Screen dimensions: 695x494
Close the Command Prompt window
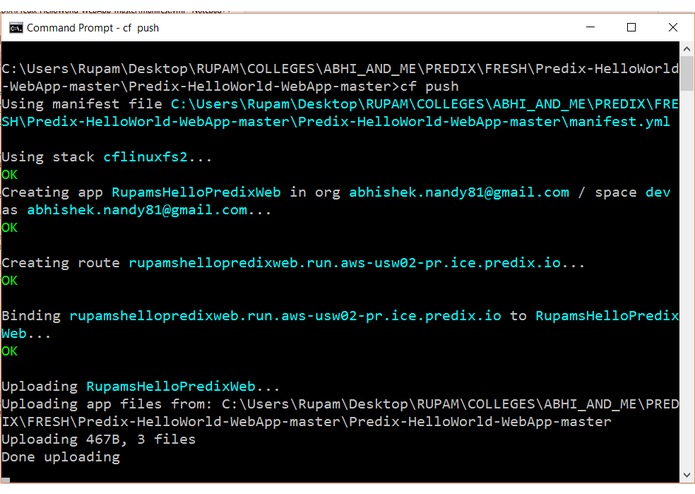(x=673, y=27)
